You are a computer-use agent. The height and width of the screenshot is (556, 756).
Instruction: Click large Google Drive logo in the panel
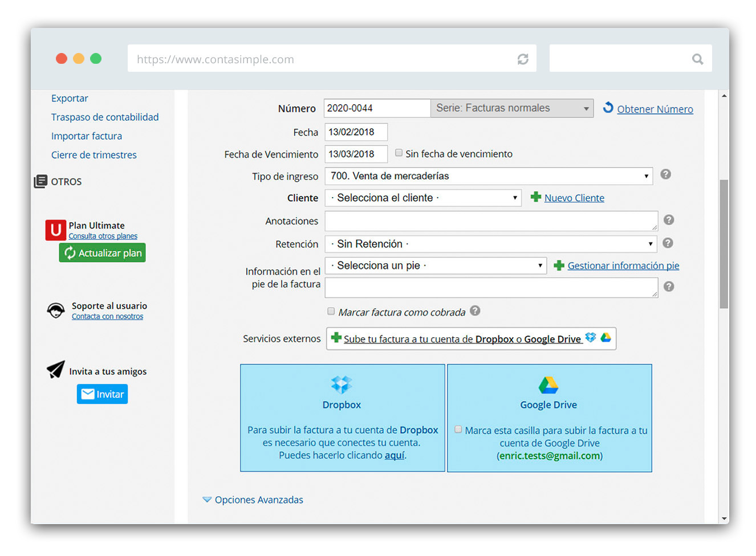548,385
